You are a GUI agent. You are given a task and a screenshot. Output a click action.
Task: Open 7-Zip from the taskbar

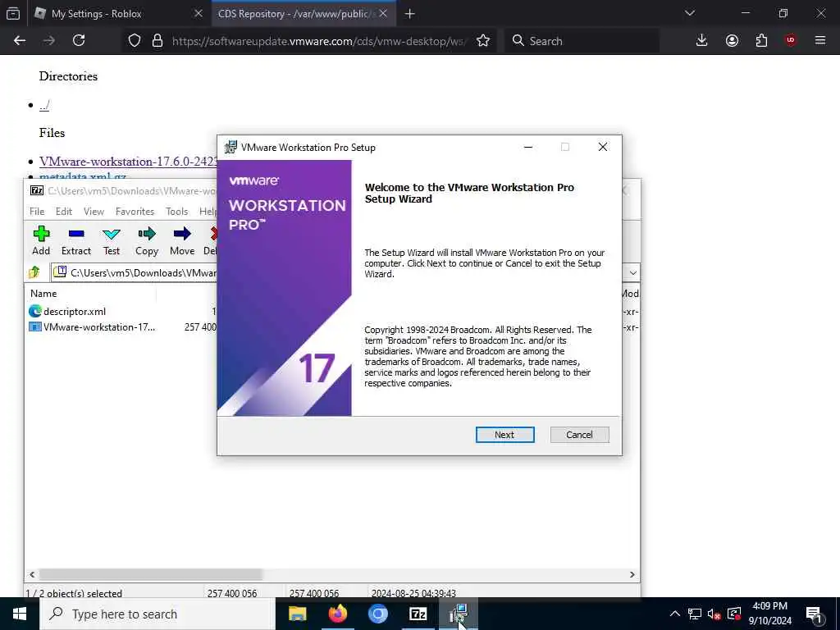(x=418, y=614)
